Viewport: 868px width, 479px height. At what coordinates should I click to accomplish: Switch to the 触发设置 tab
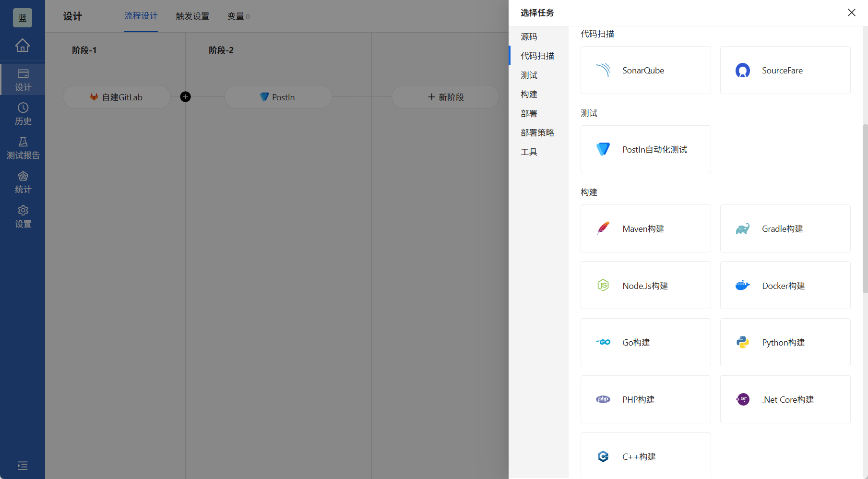(192, 16)
